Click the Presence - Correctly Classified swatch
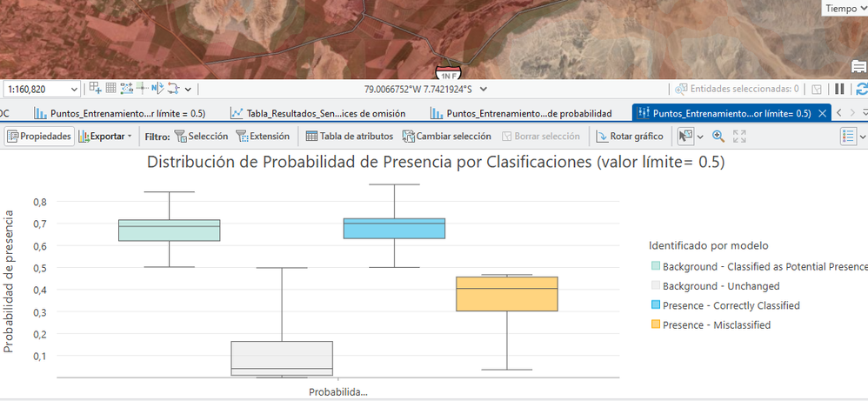This screenshot has height=401, width=868. coord(656,305)
